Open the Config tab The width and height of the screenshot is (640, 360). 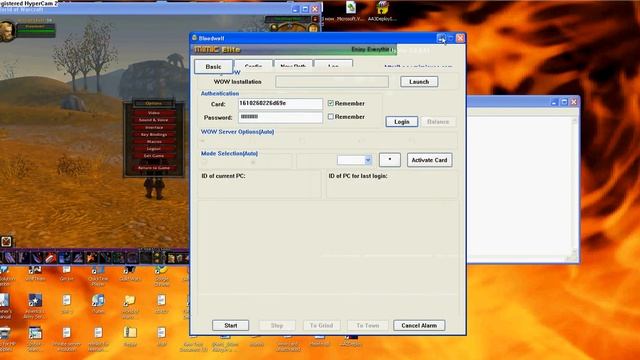pos(253,65)
